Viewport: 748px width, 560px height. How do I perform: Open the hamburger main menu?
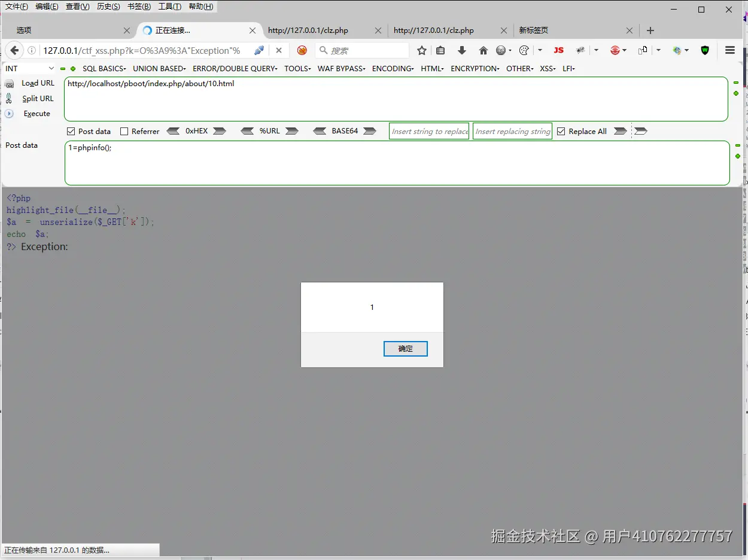[730, 50]
